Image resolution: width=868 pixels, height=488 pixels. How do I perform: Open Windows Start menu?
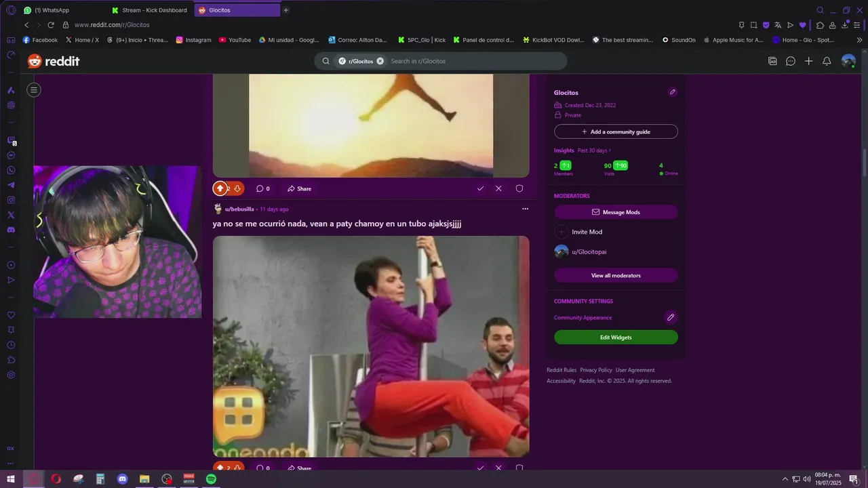[11, 479]
